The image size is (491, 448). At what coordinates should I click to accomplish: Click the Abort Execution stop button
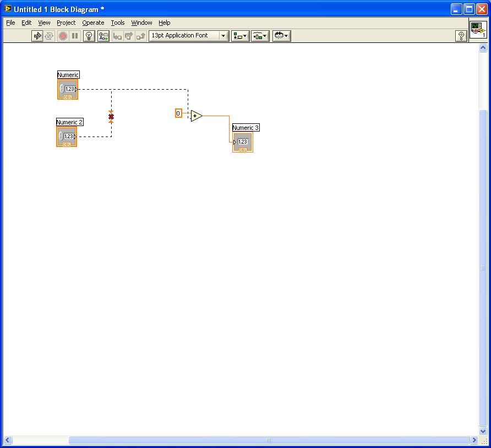[63, 36]
